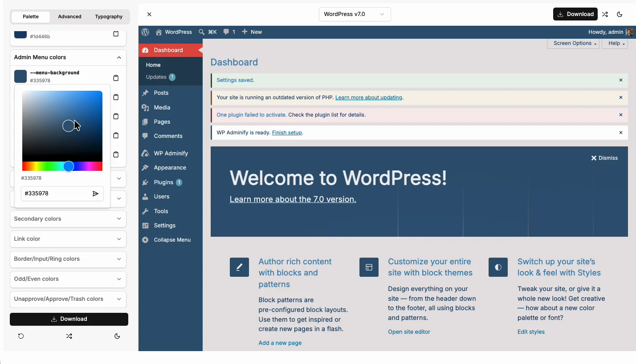Copy --menu-background value clipboard icon

point(116,78)
